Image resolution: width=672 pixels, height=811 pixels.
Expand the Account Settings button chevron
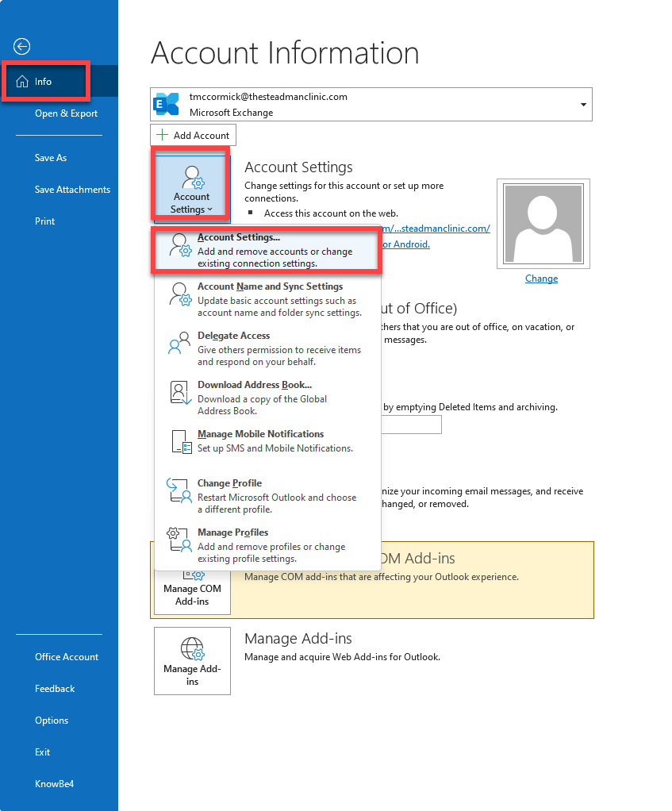[x=210, y=209]
